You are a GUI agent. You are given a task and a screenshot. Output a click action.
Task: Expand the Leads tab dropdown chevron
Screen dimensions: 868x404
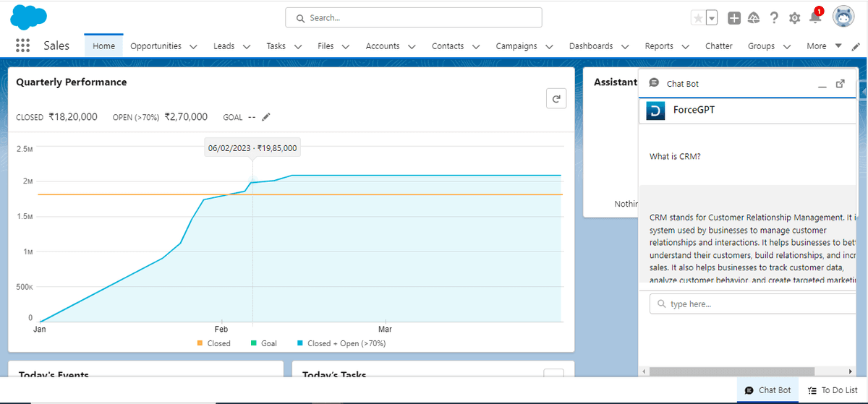(x=247, y=46)
